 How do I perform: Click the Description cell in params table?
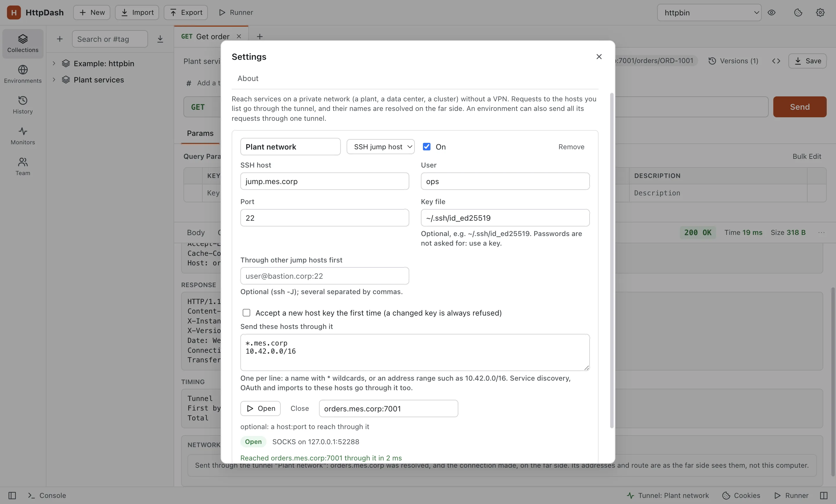click(718, 193)
